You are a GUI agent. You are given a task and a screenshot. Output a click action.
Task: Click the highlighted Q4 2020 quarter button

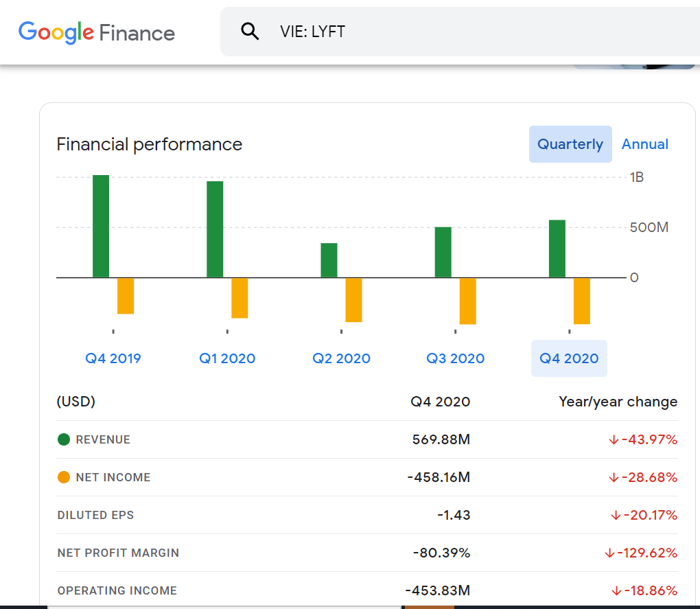(x=569, y=358)
